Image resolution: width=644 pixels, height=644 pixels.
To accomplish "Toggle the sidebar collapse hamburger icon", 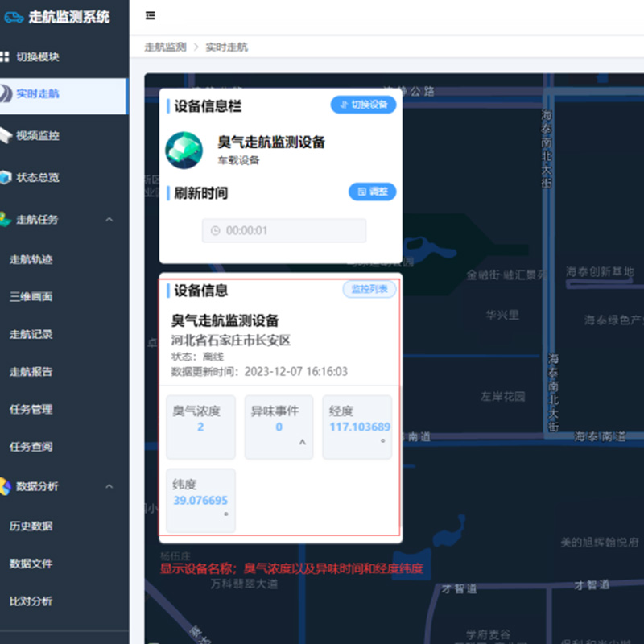I will click(151, 15).
